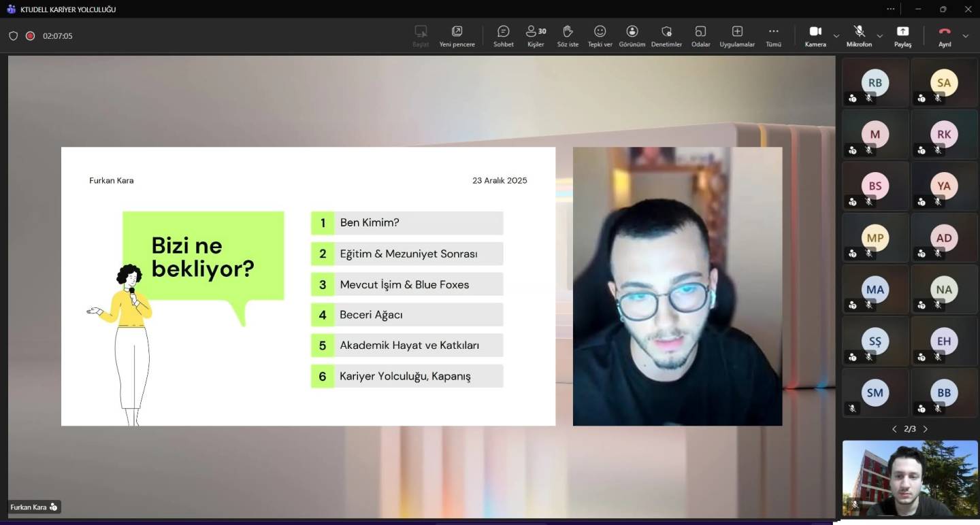Expand the Ayrıl leave options arrow
980x525 pixels.
click(x=965, y=36)
